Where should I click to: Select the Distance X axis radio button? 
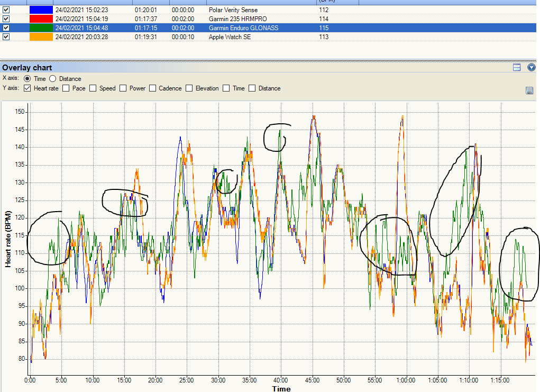[52, 79]
